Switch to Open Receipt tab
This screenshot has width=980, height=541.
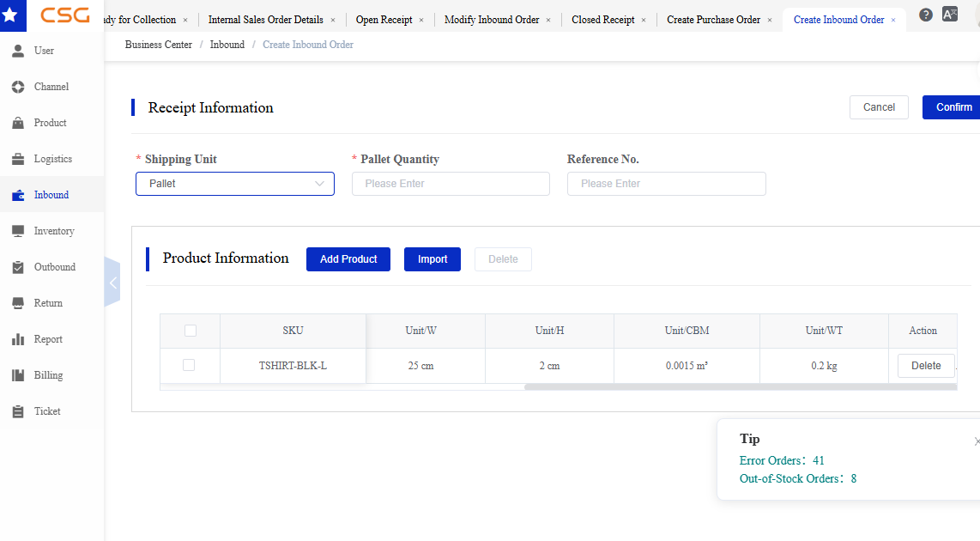[384, 20]
